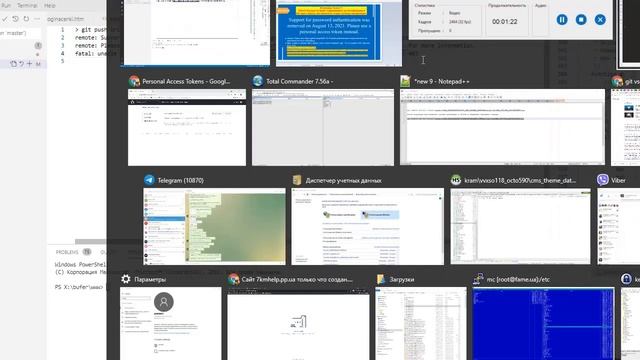Select PROBLEMS tab in VS Code panel

point(67,252)
